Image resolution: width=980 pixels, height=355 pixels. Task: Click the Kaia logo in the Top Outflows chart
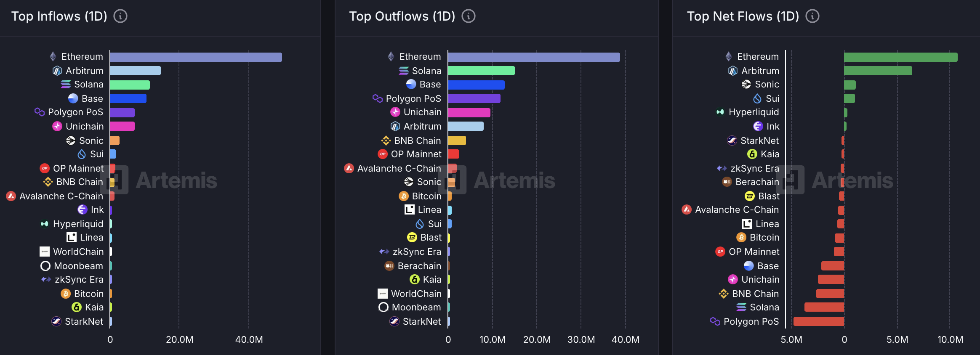click(x=415, y=279)
